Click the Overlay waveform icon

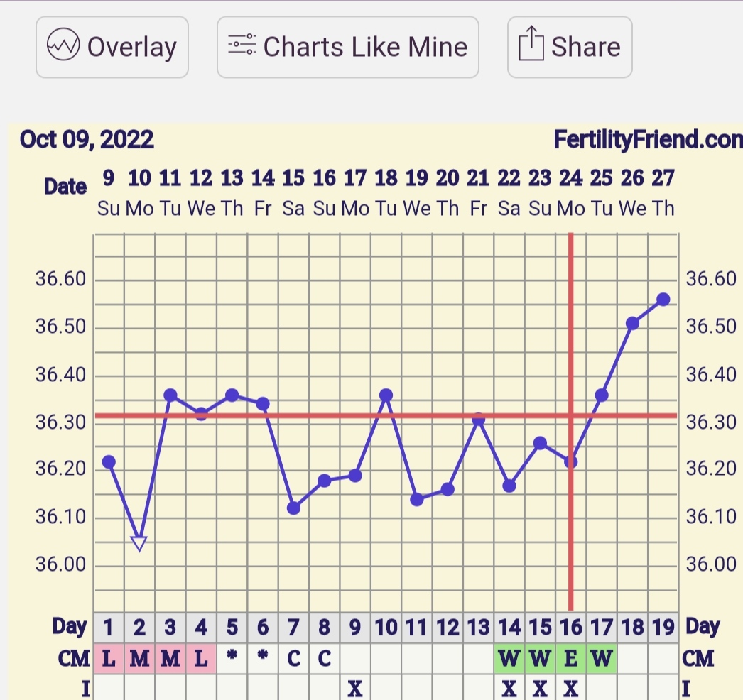[62, 47]
